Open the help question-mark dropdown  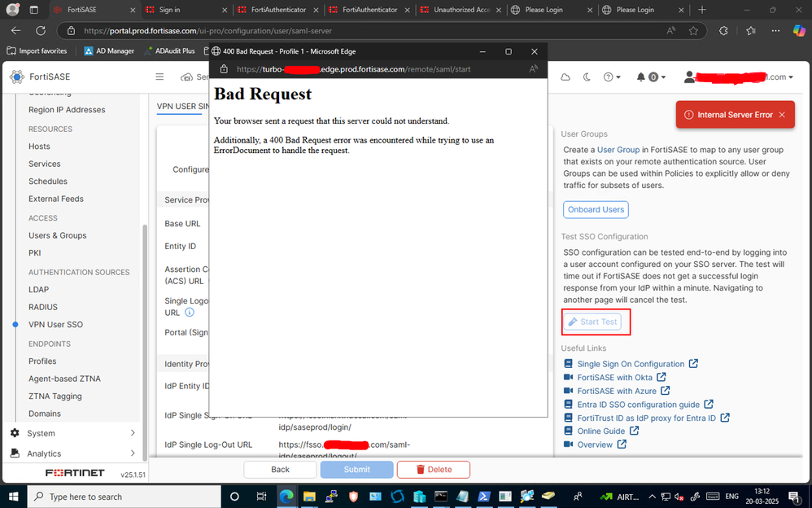tap(612, 77)
